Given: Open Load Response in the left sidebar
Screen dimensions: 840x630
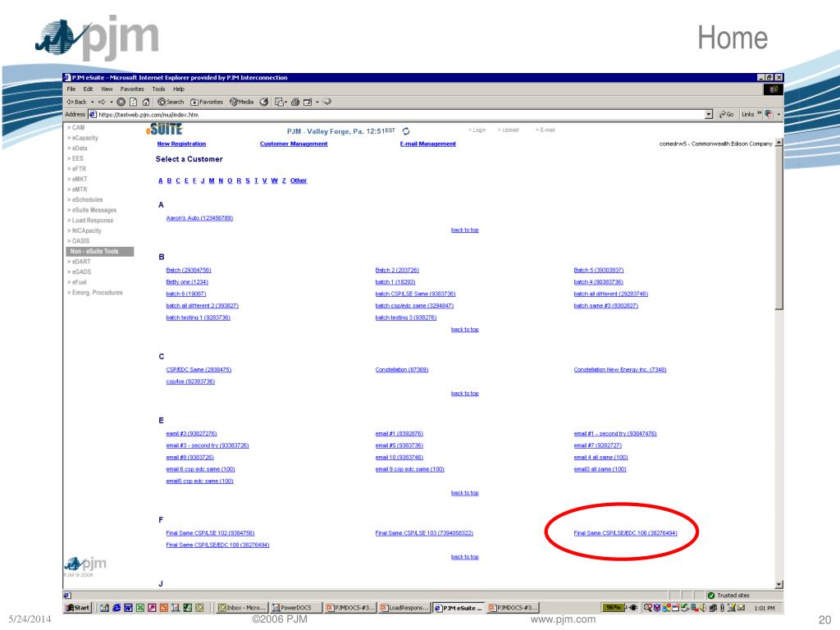Looking at the screenshot, I should pos(90,220).
